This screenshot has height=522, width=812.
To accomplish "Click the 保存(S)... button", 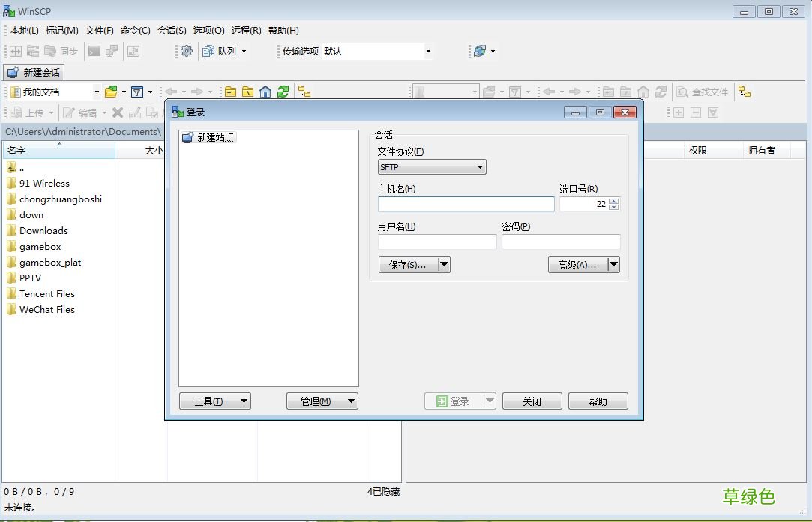I will click(x=408, y=265).
